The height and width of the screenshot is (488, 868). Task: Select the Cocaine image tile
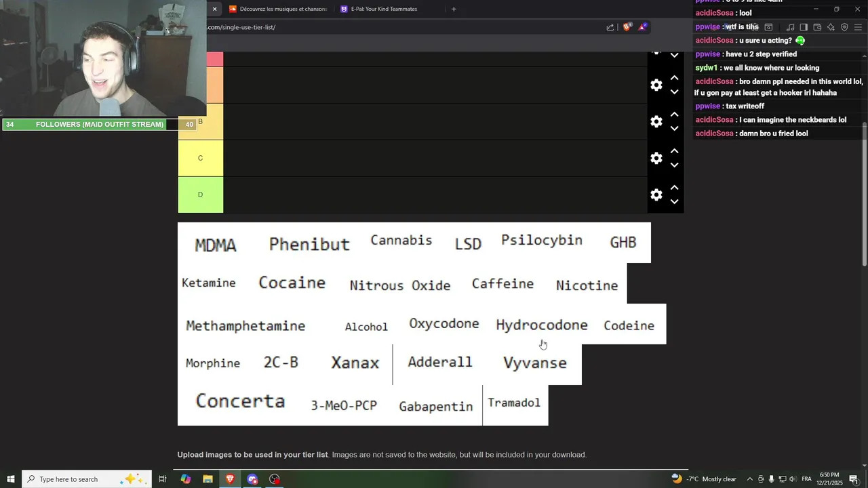[x=292, y=283]
